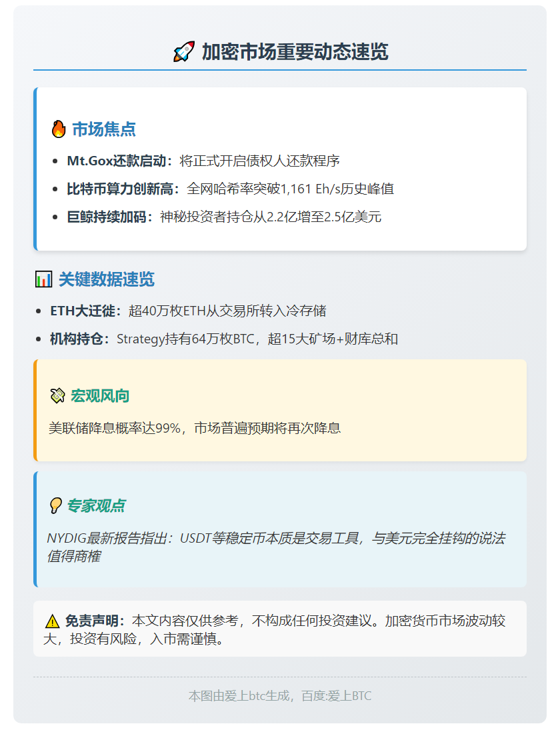
Task: Click the 专家观点 heading text
Action: tap(95, 506)
